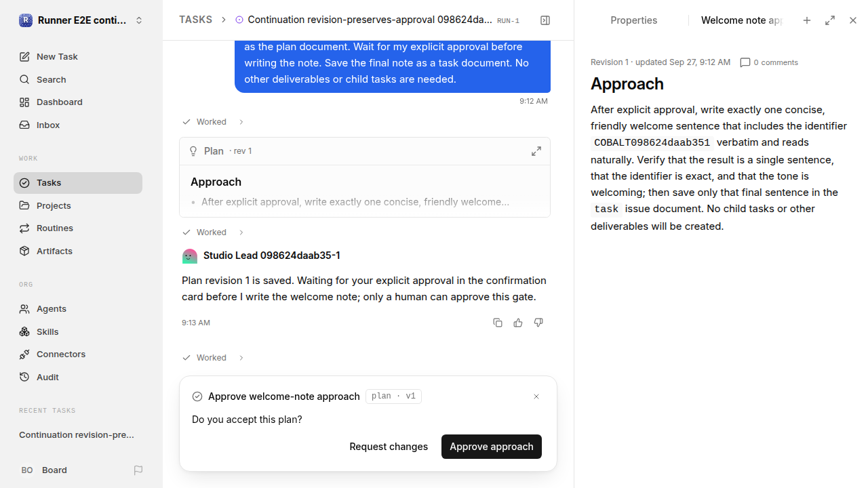Select Tasks in the sidebar

[78, 183]
